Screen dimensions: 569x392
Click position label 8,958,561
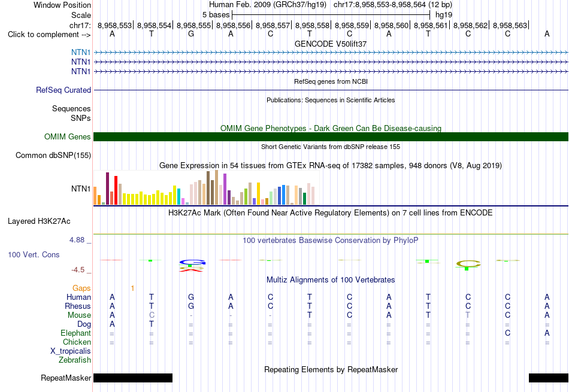click(431, 25)
